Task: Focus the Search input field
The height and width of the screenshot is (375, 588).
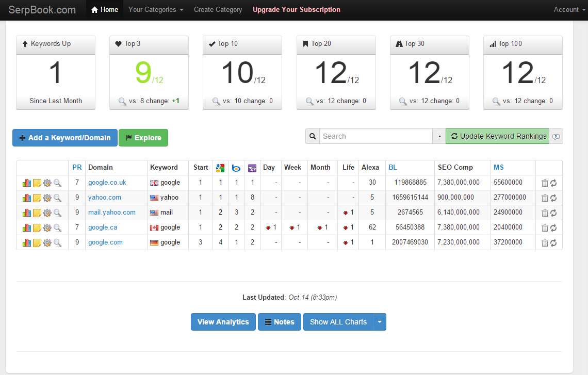Action: pos(375,136)
